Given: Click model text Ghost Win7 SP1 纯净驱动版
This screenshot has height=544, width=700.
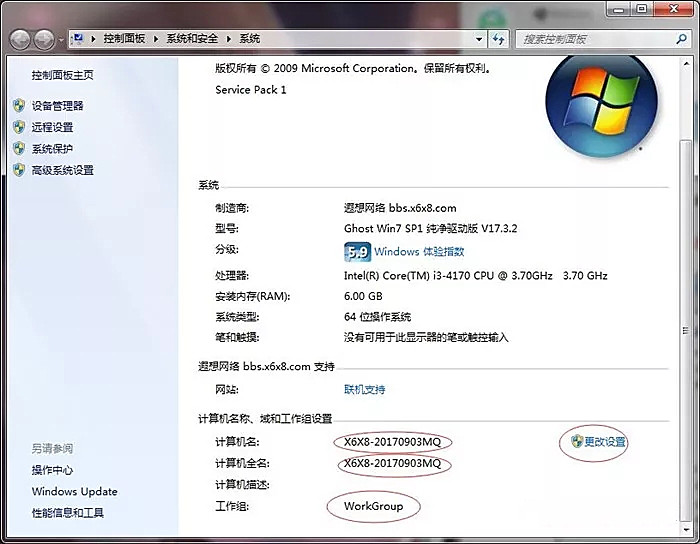Looking at the screenshot, I should [430, 228].
